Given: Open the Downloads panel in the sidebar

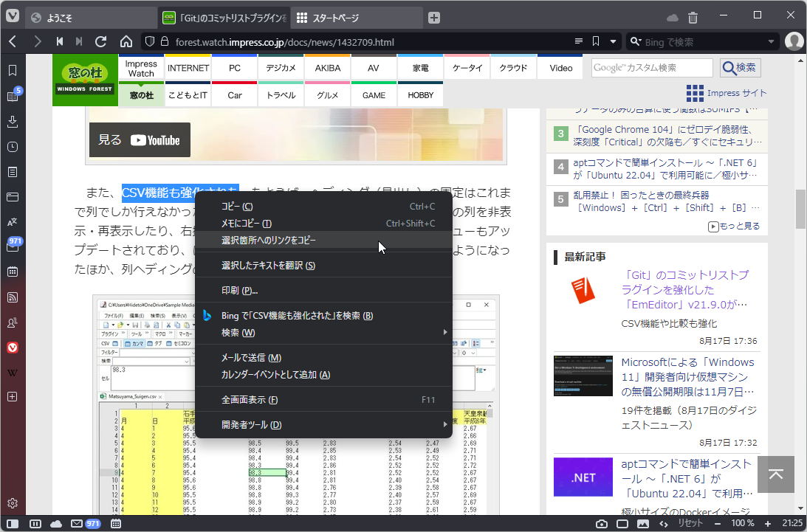Looking at the screenshot, I should 11,122.
